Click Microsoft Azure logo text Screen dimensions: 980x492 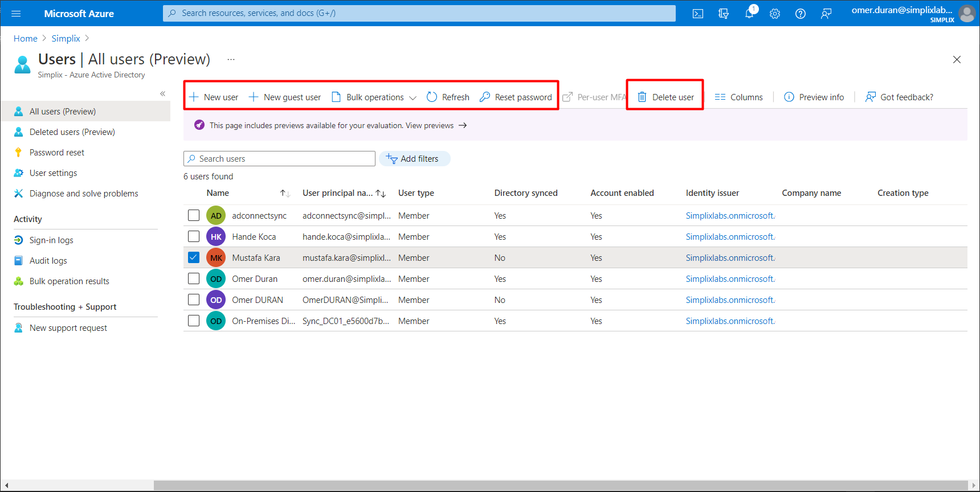[79, 14]
